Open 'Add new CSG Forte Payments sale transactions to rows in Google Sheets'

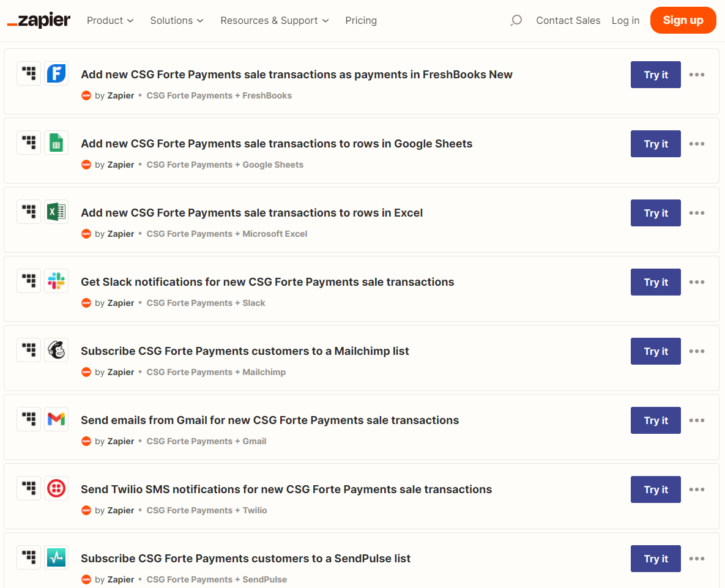(x=277, y=144)
